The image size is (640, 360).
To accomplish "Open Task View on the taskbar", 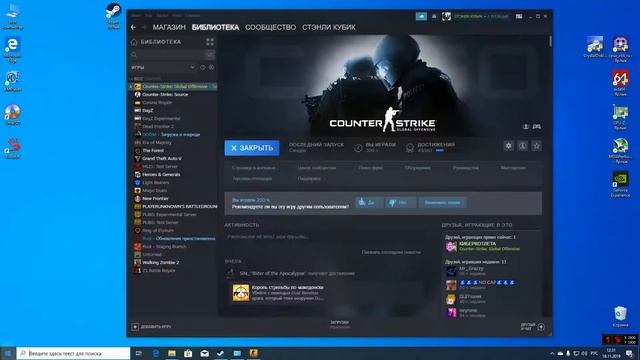I will point(139,353).
